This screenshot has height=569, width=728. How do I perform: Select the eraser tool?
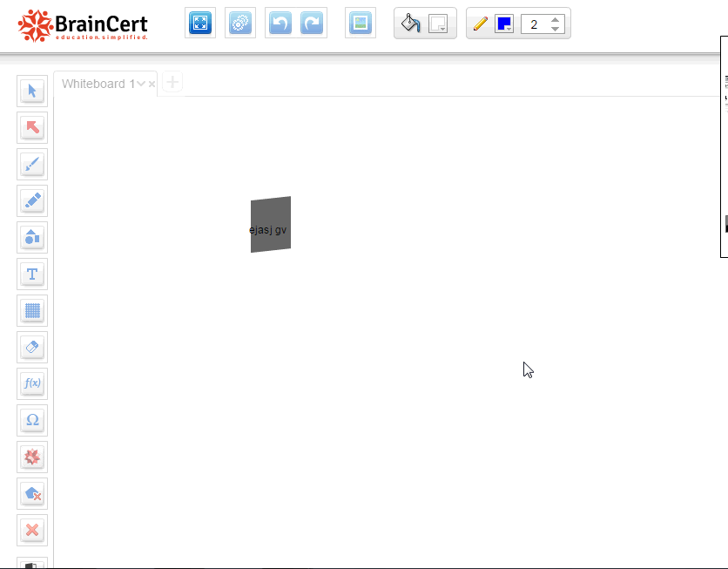(32, 347)
